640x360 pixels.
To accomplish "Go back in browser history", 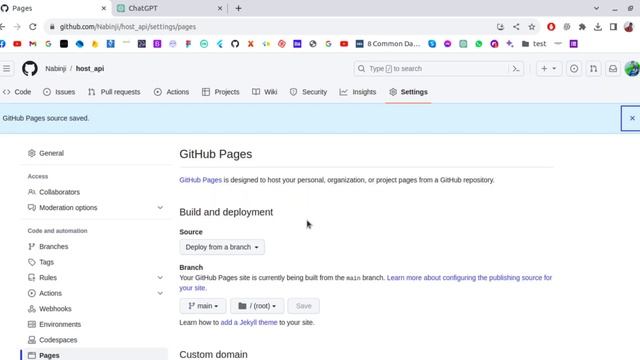I will click(x=2, y=27).
